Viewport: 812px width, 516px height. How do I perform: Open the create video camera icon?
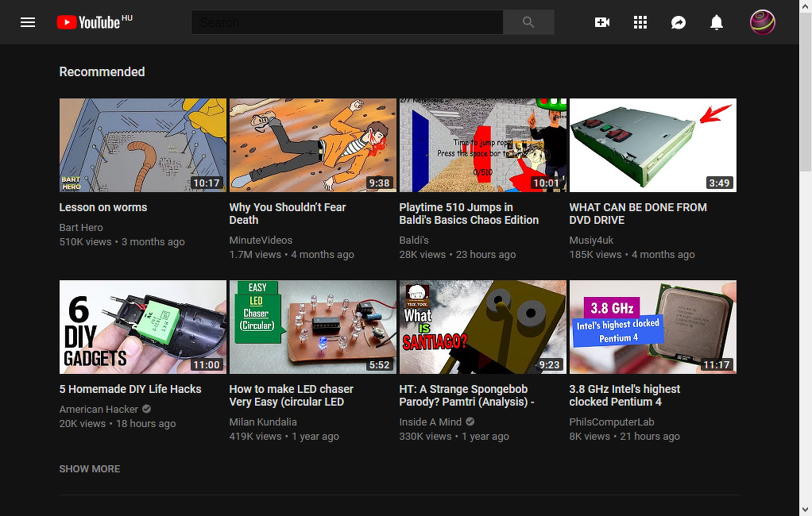(601, 22)
